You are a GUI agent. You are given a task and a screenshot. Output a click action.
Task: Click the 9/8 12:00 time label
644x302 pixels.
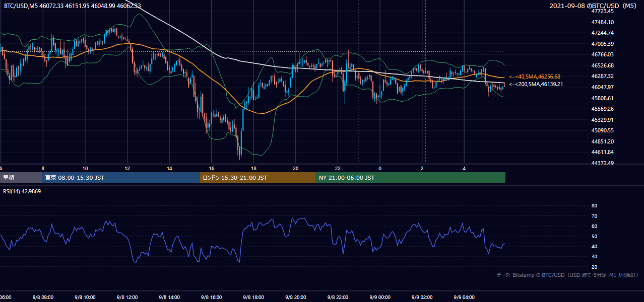click(x=127, y=297)
